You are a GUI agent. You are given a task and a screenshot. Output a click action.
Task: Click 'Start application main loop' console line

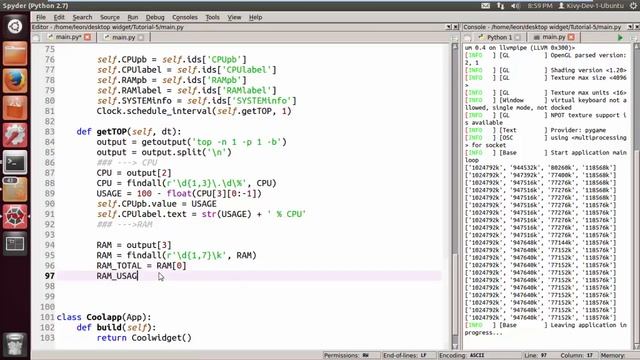(545, 156)
